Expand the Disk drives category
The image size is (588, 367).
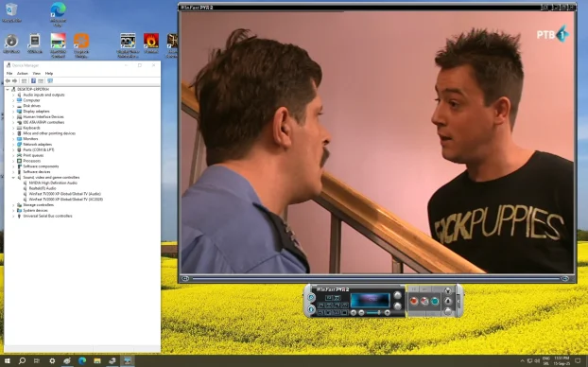pyautogui.click(x=13, y=106)
